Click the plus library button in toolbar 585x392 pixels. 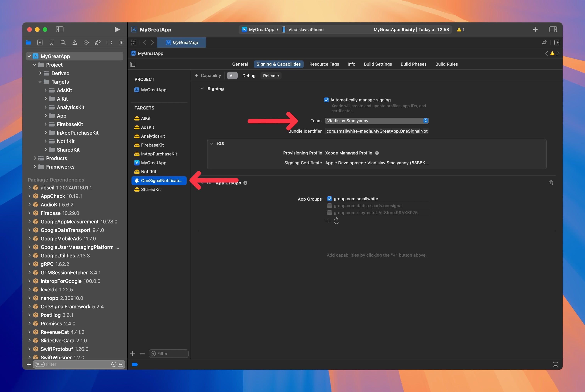point(535,30)
